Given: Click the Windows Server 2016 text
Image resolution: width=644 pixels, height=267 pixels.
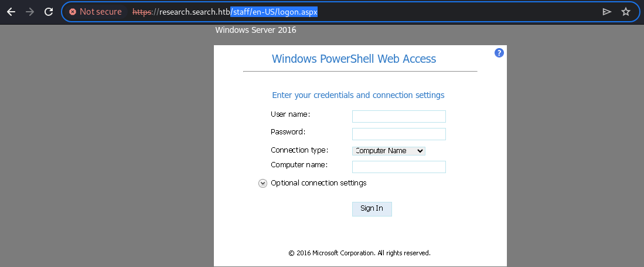Looking at the screenshot, I should tap(255, 30).
